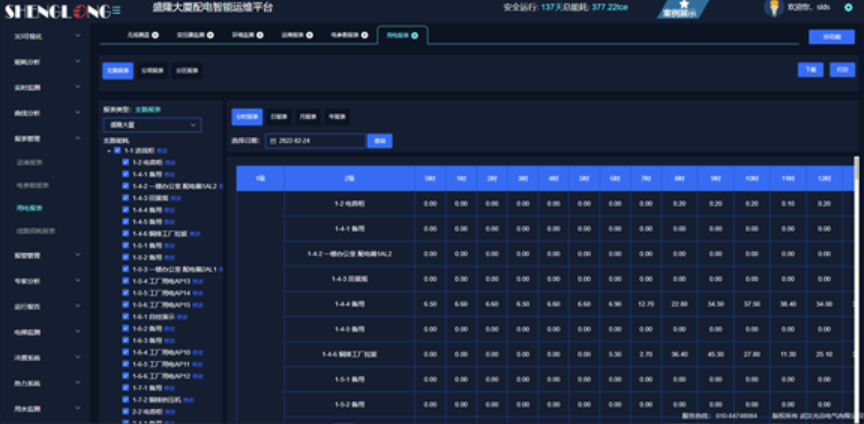Close the 电参数报表 tab via x icon
The image size is (864, 424).
(x=363, y=35)
